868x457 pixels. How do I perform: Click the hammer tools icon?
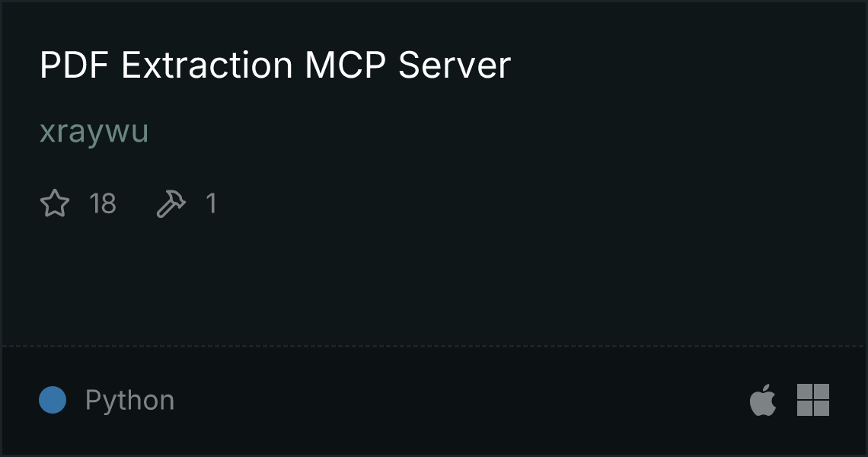(x=171, y=203)
